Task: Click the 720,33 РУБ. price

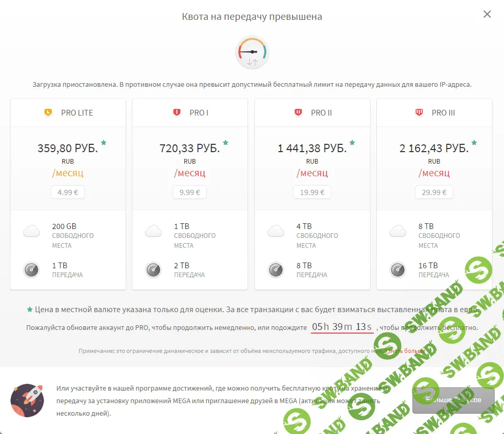Action: [189, 149]
